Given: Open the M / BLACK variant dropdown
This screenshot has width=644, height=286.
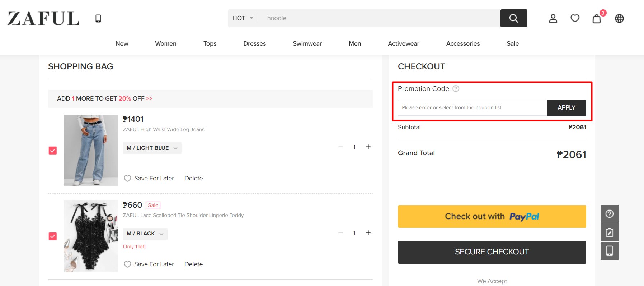Looking at the screenshot, I should coord(145,234).
